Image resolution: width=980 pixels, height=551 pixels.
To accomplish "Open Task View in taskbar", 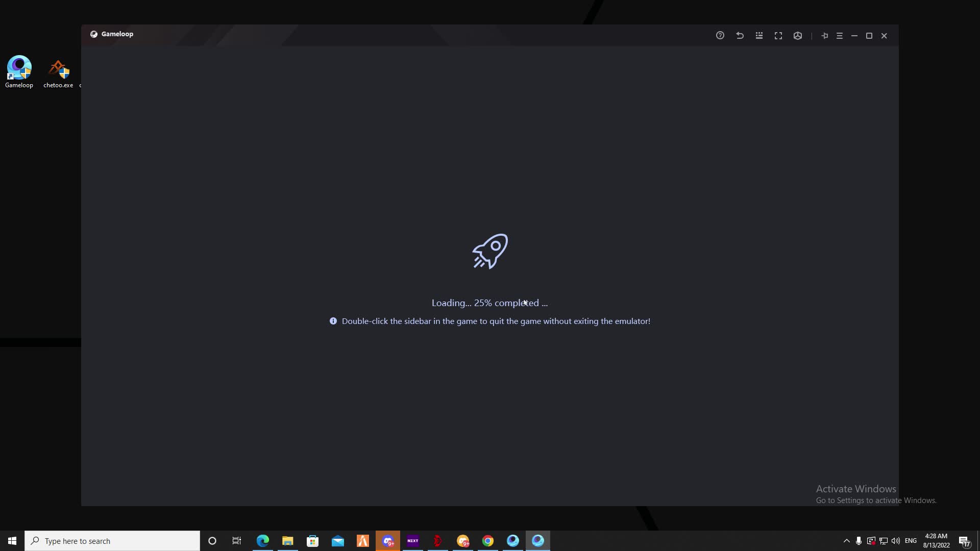I will pyautogui.click(x=237, y=541).
